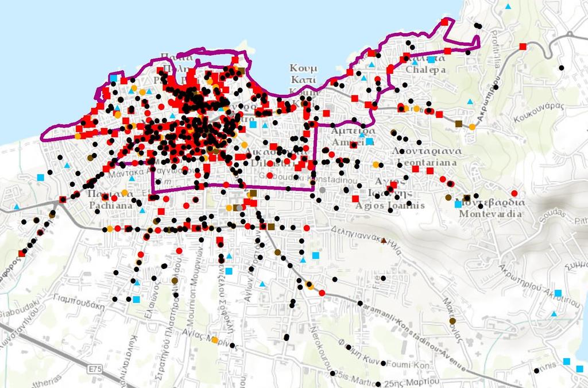
Task: Click the brown circle marker on Στρατηγού Πλαστήρα street
Action: [x=175, y=281]
